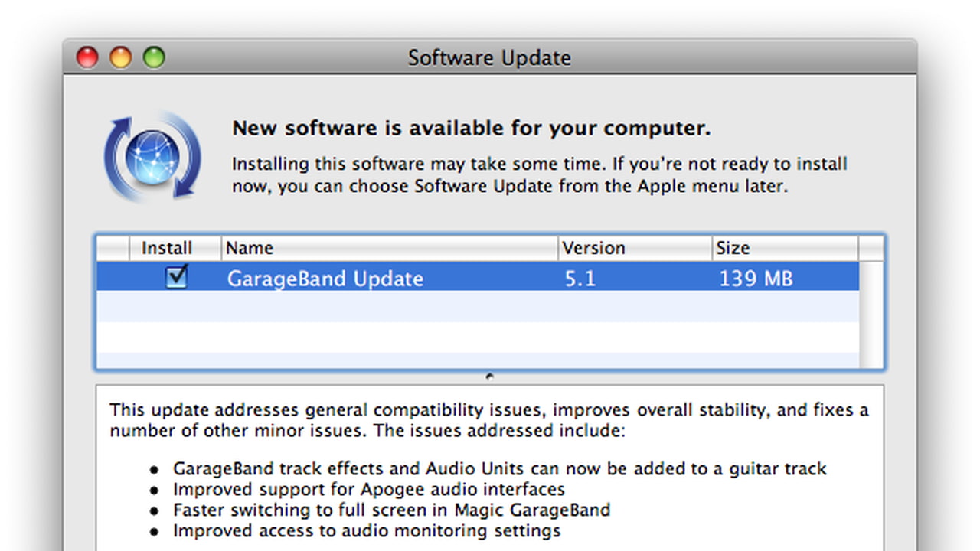Click the Software Update title bar text
Image resolution: width=980 pixels, height=551 pixels.
[x=489, y=58]
